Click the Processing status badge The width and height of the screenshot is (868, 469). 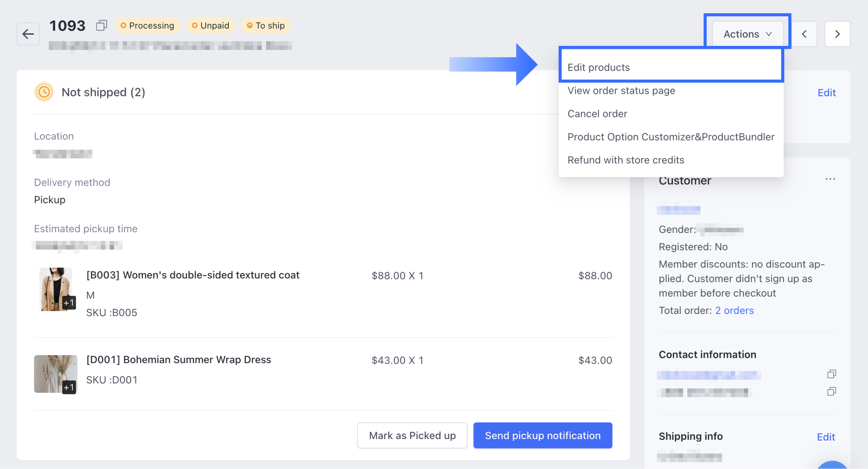pyautogui.click(x=147, y=26)
